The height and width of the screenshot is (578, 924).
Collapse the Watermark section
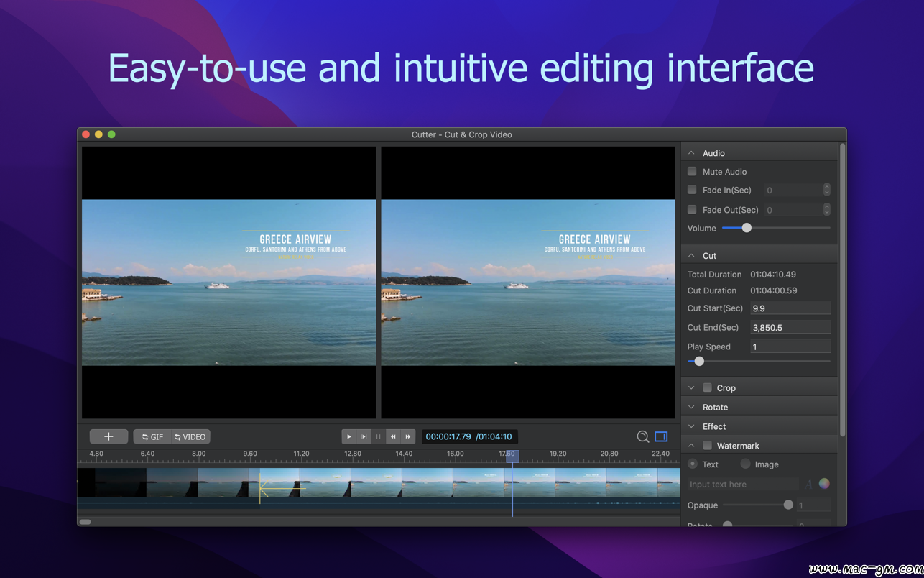tap(691, 446)
